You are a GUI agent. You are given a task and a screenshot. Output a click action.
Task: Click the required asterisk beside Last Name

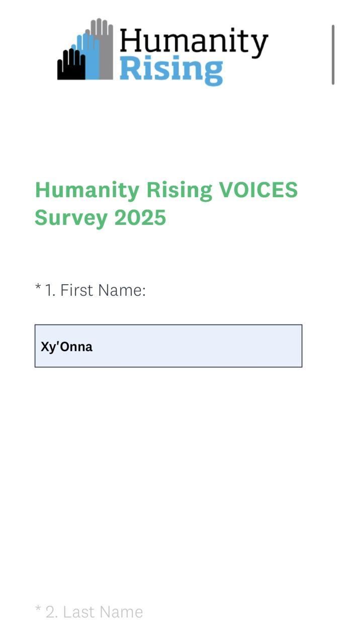[38, 610]
